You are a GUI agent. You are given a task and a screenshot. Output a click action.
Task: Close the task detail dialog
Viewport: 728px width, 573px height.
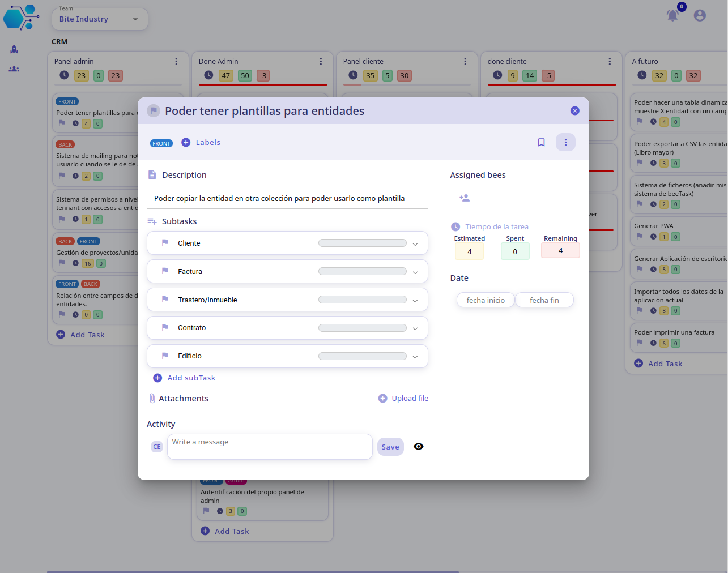pyautogui.click(x=575, y=110)
